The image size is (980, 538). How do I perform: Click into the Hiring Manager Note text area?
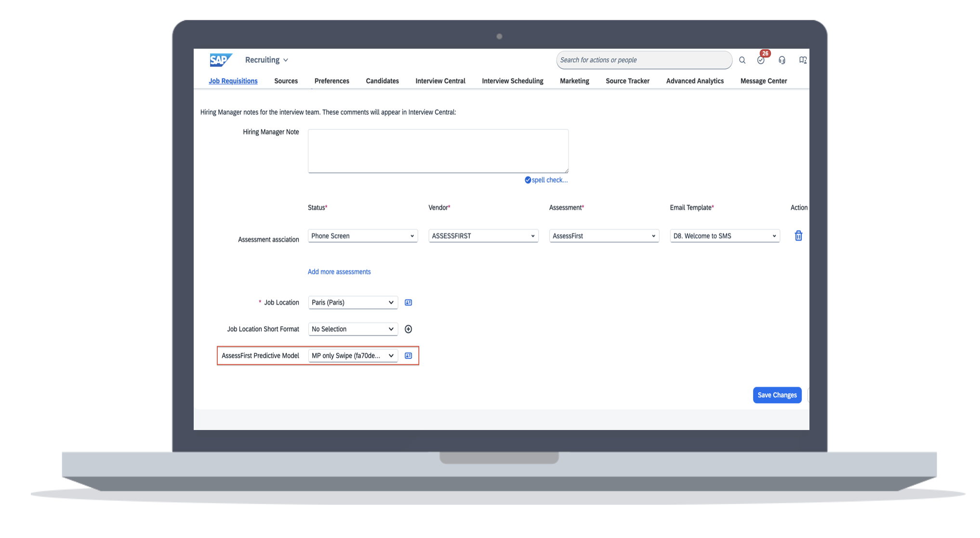[438, 151]
